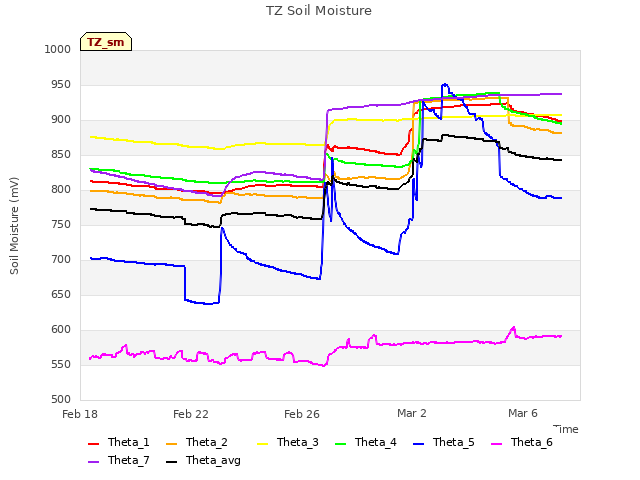The width and height of the screenshot is (640, 480).
Task: Toggle the Theta_avg legend entry
Action: pyautogui.click(x=204, y=460)
